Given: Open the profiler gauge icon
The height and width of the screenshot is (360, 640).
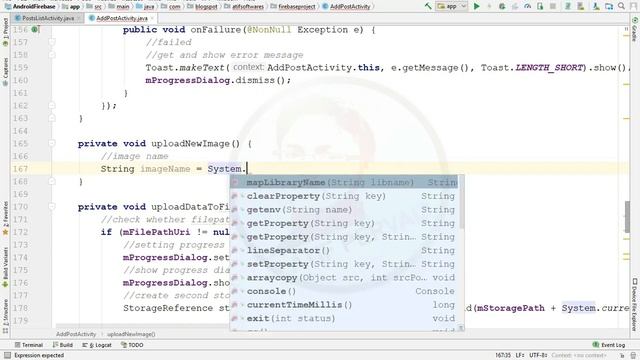Looking at the screenshot, I should 527,6.
